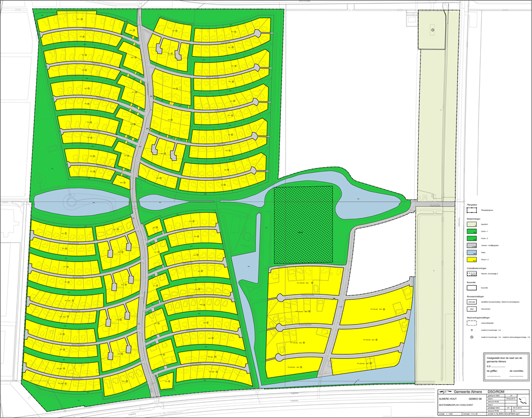The height and width of the screenshot is (418, 532).
Task: Click 'BESTEMMINGSPLAN VOGELHORST' title text
Action: (456, 404)
